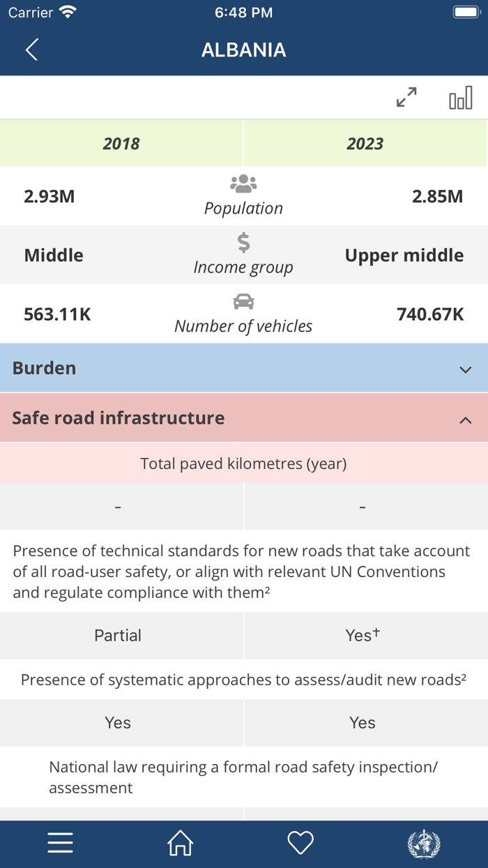
Task: Click the ALBANIA page title
Action: pyautogui.click(x=244, y=50)
